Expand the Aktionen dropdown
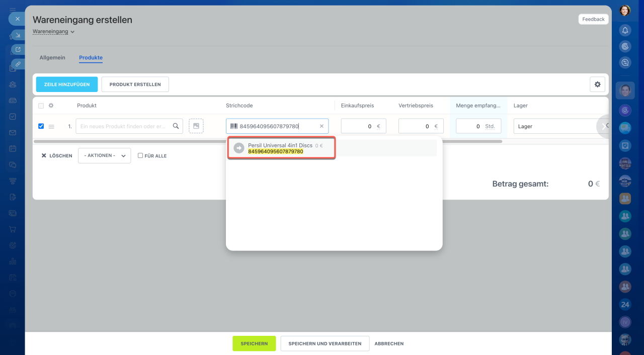This screenshot has width=644, height=355. click(104, 156)
